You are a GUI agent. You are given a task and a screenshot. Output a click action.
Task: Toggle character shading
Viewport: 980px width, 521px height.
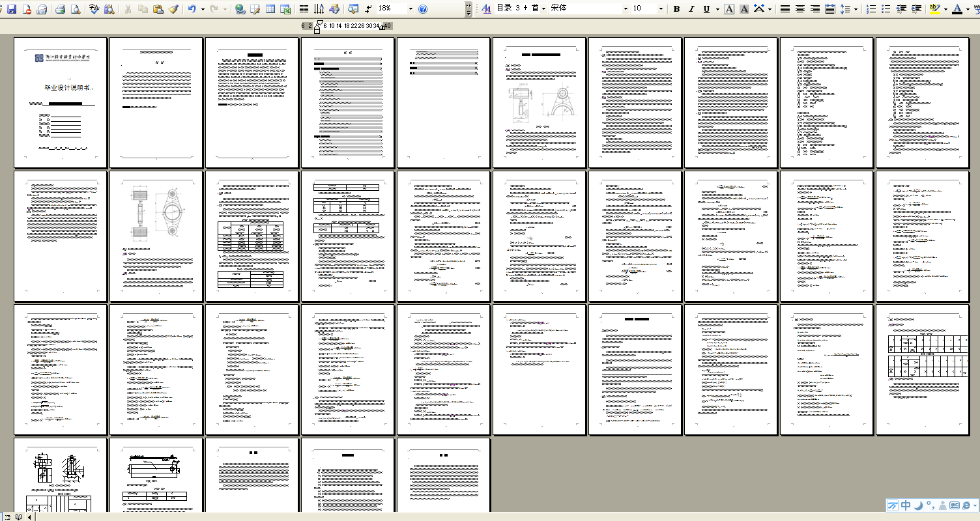[x=744, y=9]
